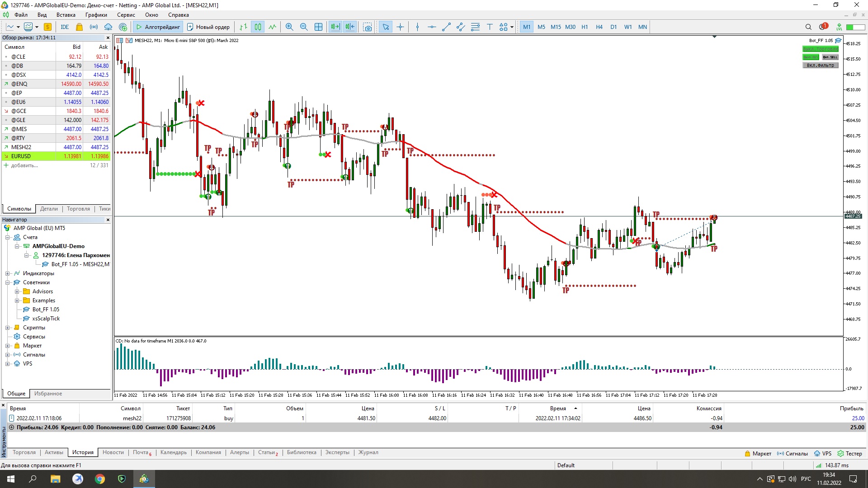Open the Графики menu
The image size is (868, 488).
pyautogui.click(x=96, y=15)
